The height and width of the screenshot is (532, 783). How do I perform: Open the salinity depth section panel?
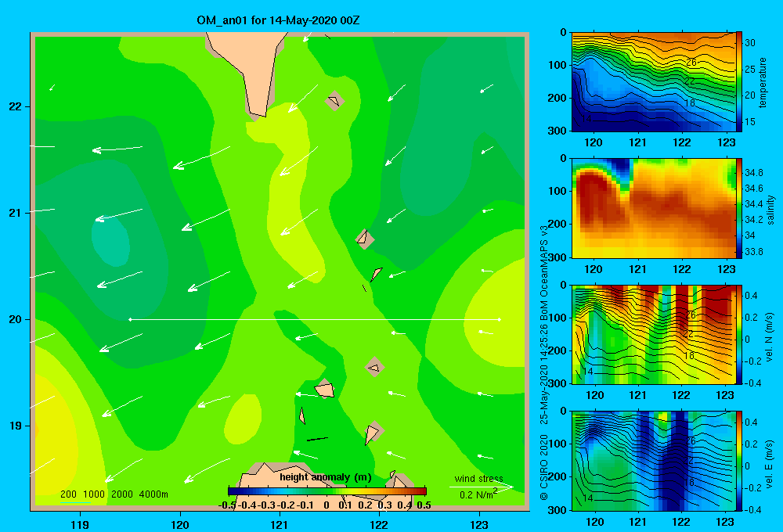point(654,208)
